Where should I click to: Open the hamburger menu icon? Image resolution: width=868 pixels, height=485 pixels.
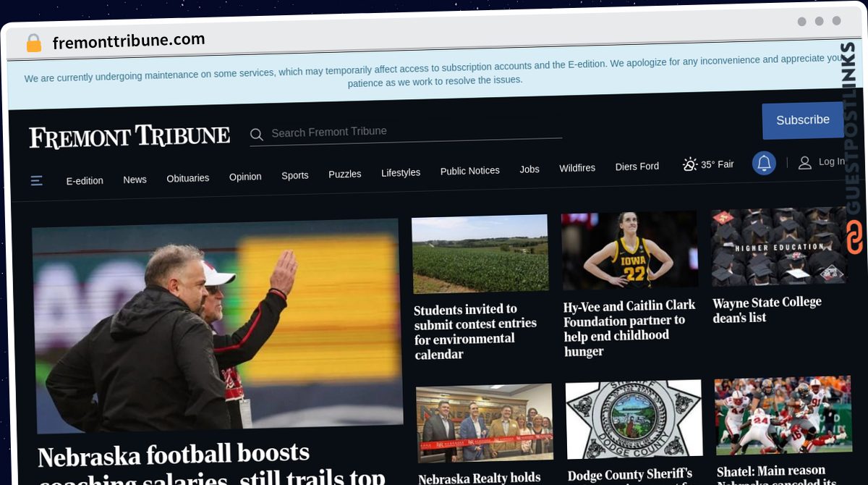(37, 180)
